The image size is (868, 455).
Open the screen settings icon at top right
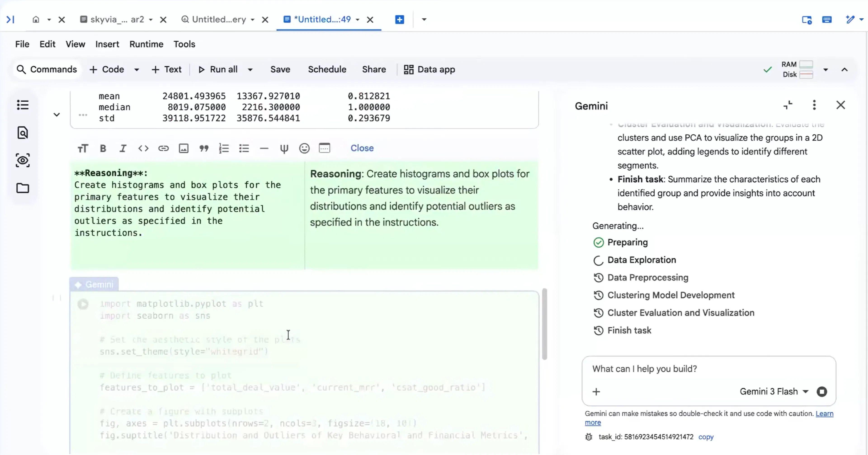coord(807,20)
